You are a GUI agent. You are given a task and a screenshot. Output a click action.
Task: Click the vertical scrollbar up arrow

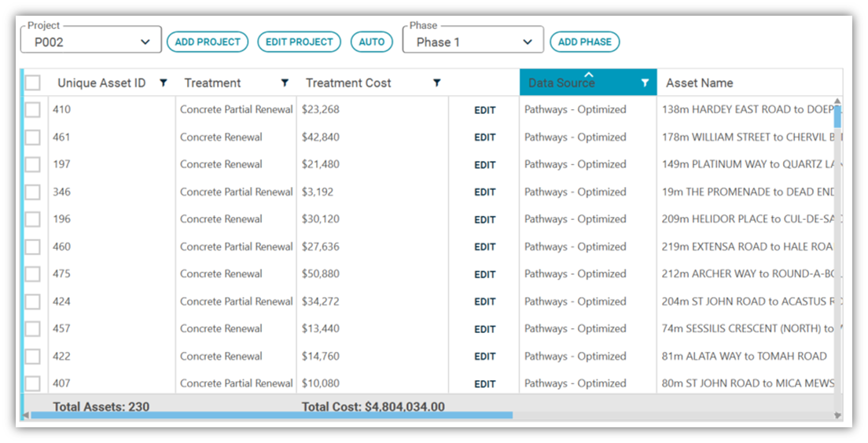pos(837,101)
